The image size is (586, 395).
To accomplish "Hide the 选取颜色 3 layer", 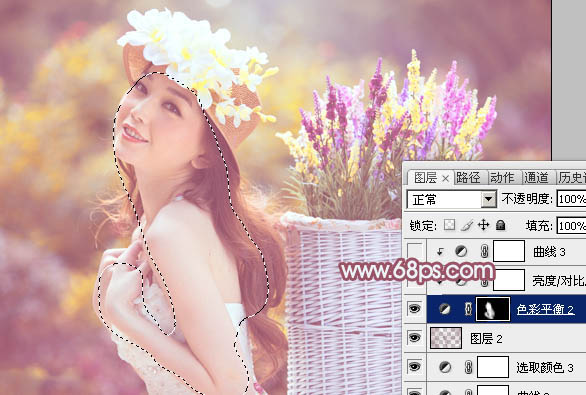I will pyautogui.click(x=414, y=367).
